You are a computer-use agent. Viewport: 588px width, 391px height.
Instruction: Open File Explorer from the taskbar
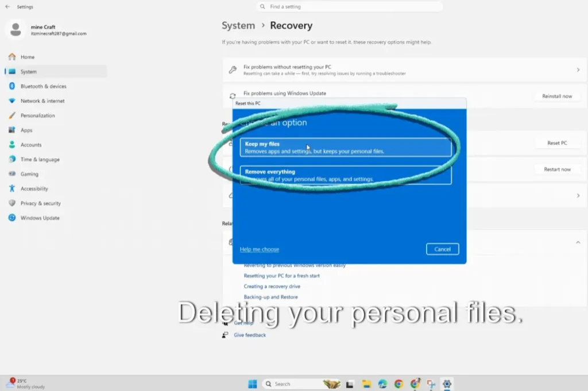point(366,384)
